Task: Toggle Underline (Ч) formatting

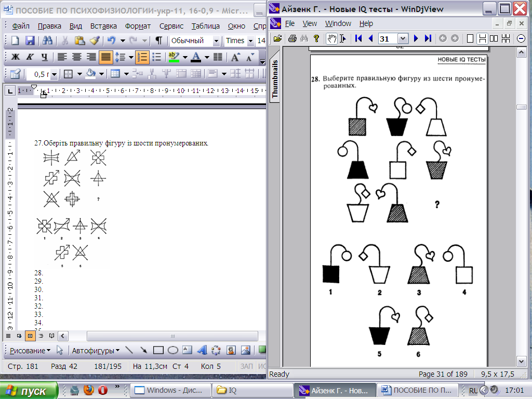Action: [x=45, y=57]
